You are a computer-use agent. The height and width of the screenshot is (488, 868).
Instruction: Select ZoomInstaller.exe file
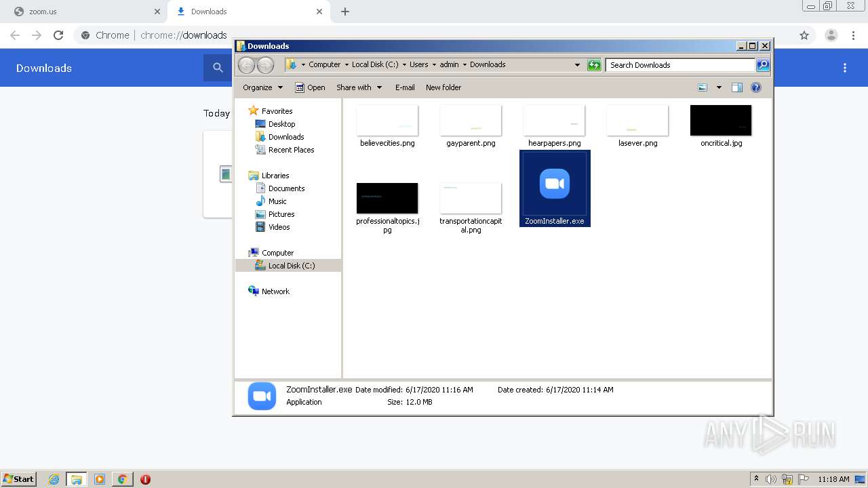[555, 188]
